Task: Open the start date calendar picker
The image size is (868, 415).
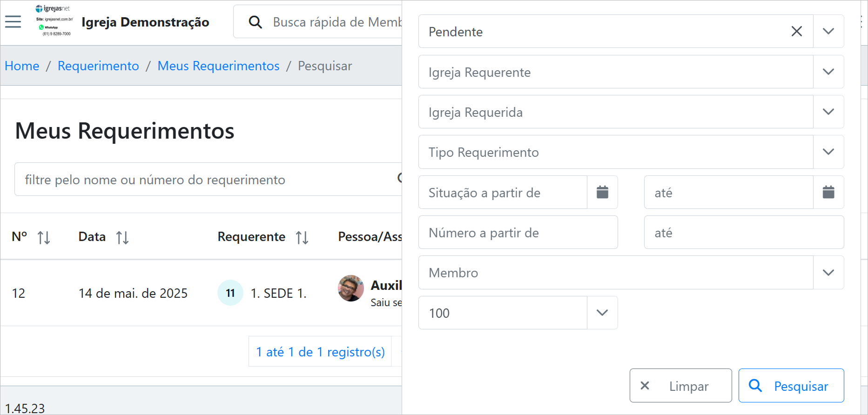Action: [x=602, y=192]
